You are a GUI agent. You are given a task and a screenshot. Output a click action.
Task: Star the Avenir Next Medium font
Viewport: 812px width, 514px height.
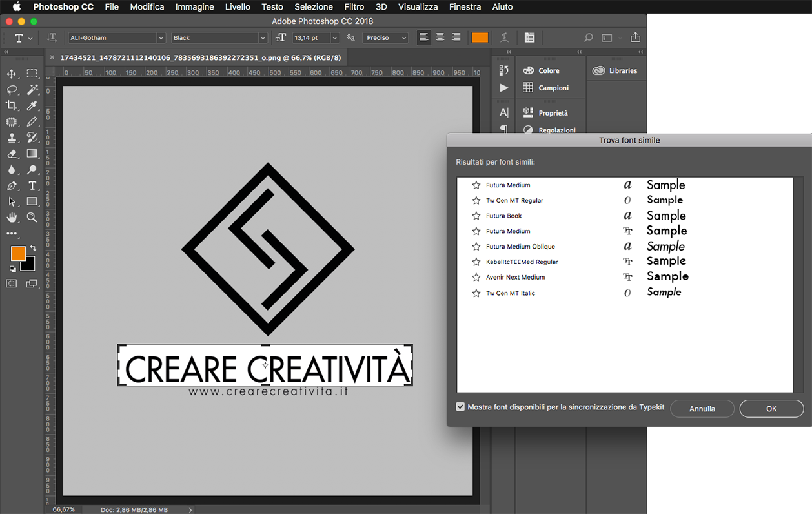tap(476, 278)
